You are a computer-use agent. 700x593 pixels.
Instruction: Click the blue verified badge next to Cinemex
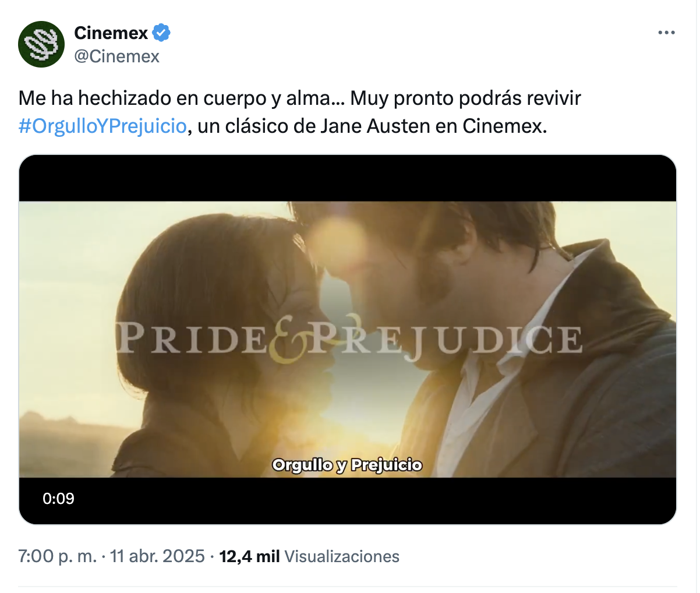(x=161, y=33)
